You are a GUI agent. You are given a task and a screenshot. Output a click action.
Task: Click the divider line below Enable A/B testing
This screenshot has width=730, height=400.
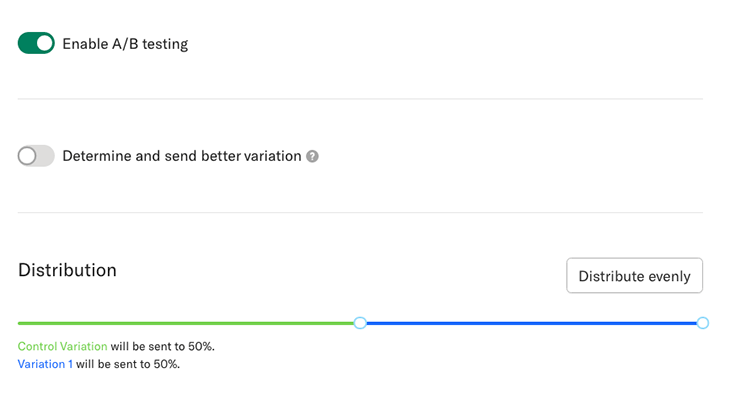[360, 99]
